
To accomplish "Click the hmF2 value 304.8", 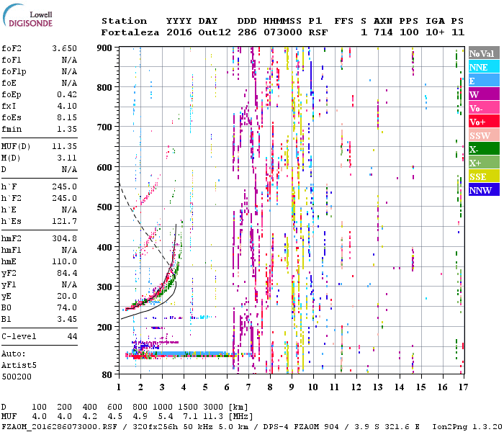I will click(x=64, y=238).
